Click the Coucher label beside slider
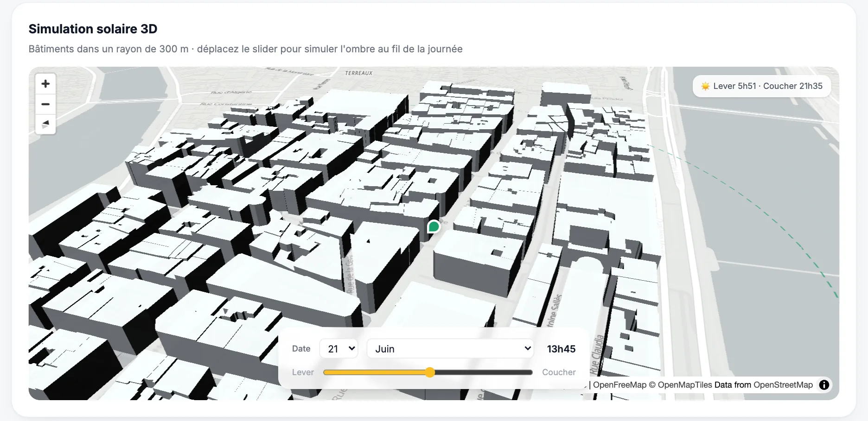The image size is (868, 421). point(559,372)
